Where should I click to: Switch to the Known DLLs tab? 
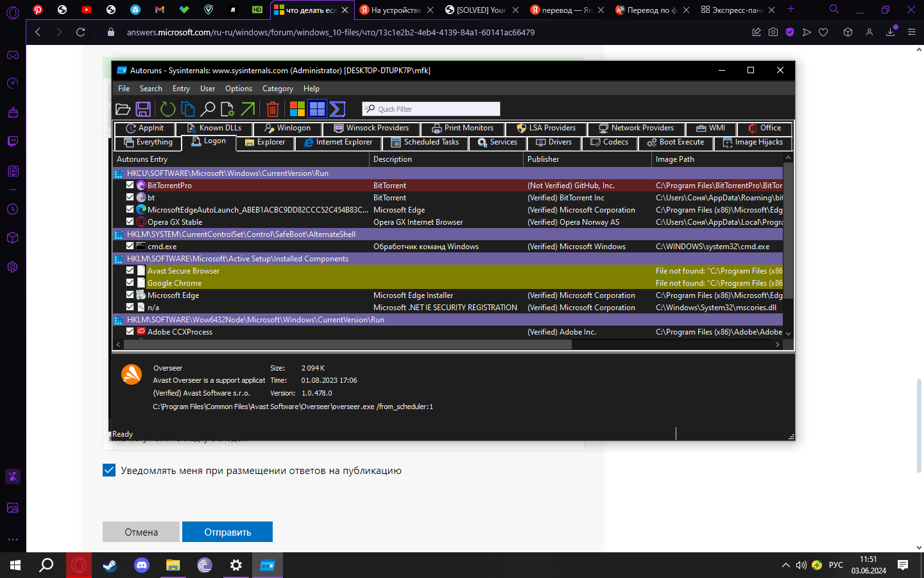214,128
